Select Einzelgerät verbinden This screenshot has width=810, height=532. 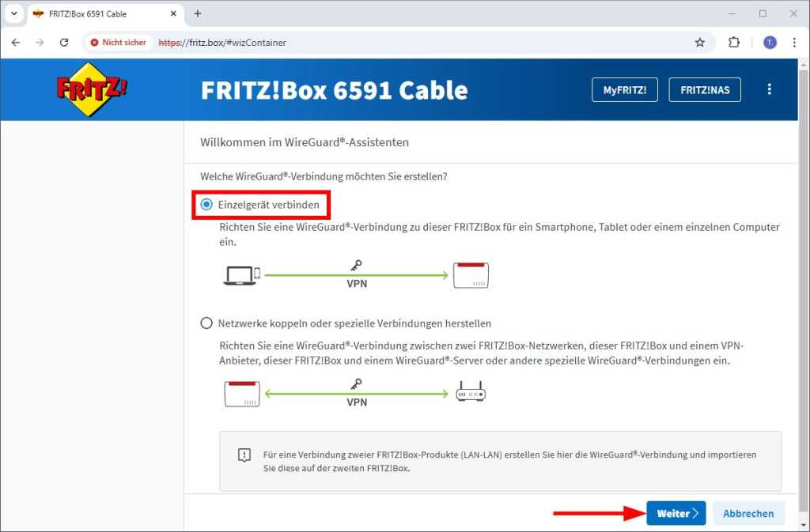(206, 204)
